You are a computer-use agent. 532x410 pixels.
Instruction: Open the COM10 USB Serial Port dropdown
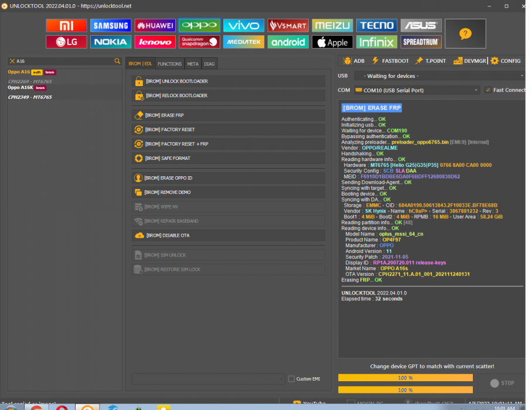[x=417, y=90]
